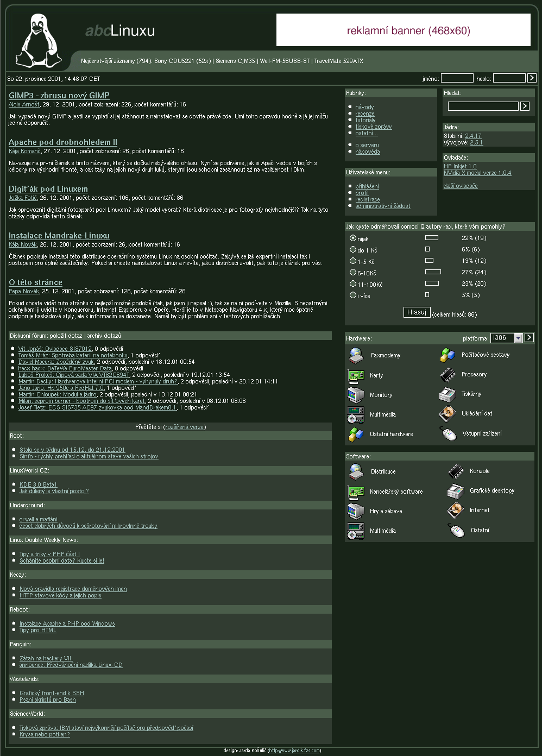Open article 'Instalace Mandrake-Linuxu'
Viewport: 542px width, 756px height.
[x=59, y=236]
